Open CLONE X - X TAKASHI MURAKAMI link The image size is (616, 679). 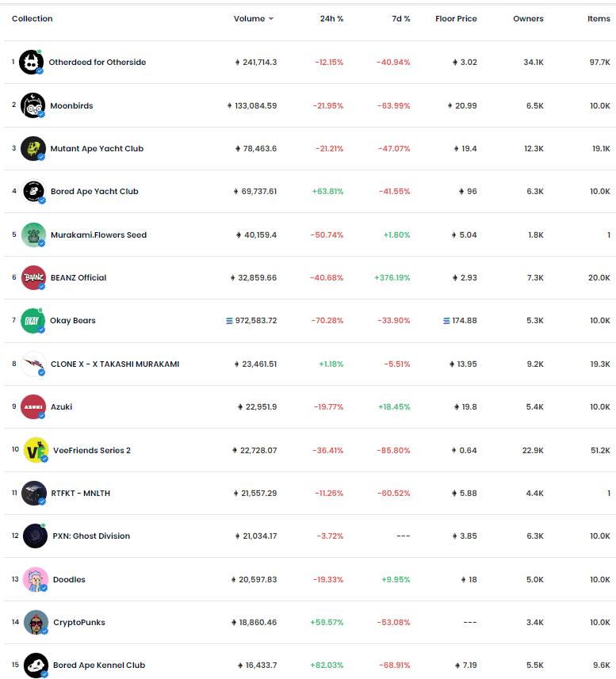coord(115,364)
